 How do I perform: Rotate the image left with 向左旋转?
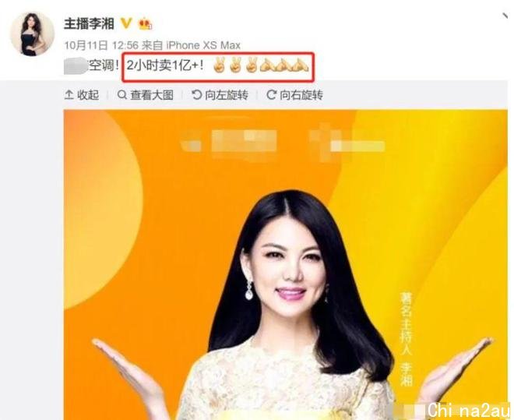(220, 95)
